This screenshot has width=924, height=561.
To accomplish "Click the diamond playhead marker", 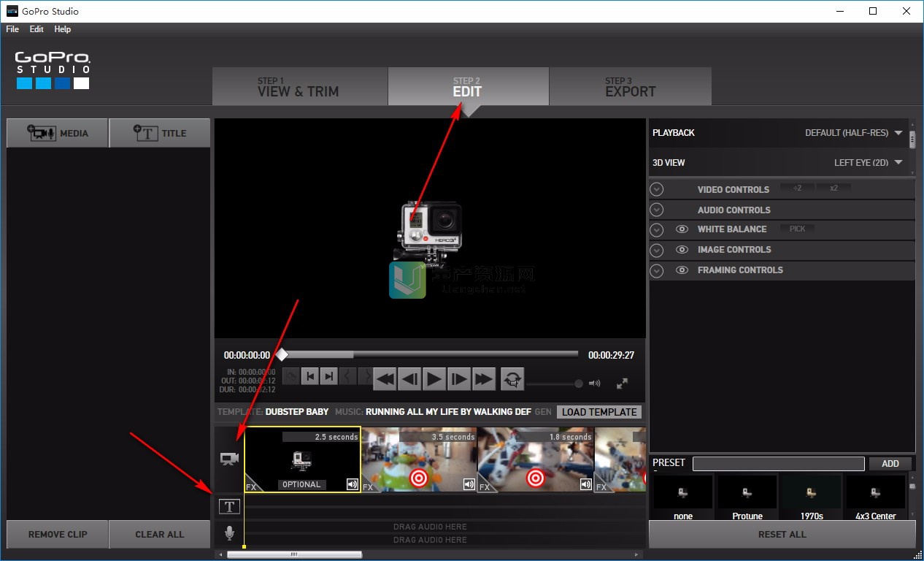I will (x=282, y=354).
